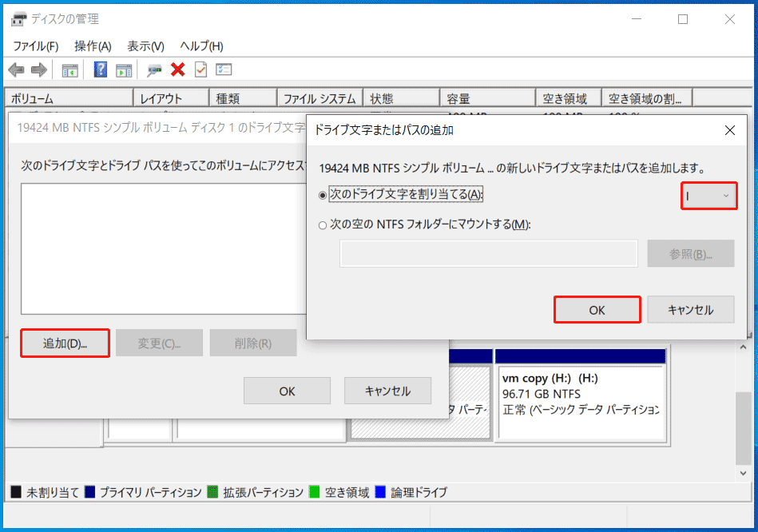
Task: Click the settings list toolbar icon
Action: click(x=224, y=70)
